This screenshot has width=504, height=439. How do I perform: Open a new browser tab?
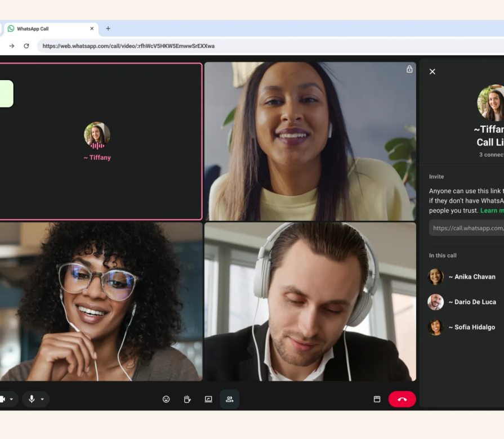(108, 29)
